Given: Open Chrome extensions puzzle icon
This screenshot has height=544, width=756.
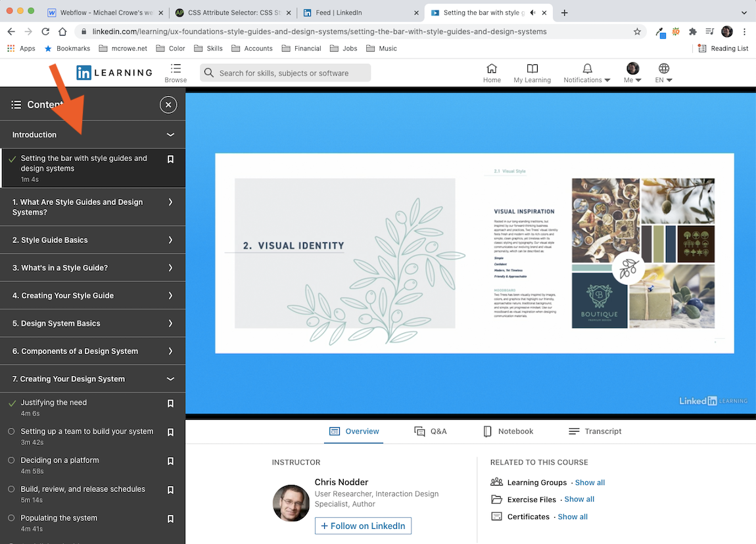Looking at the screenshot, I should pyautogui.click(x=692, y=32).
